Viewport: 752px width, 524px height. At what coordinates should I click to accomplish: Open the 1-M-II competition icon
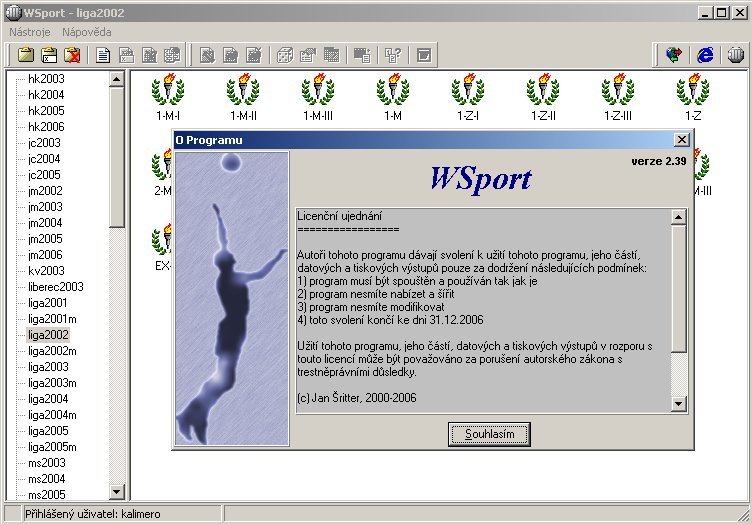(x=243, y=97)
